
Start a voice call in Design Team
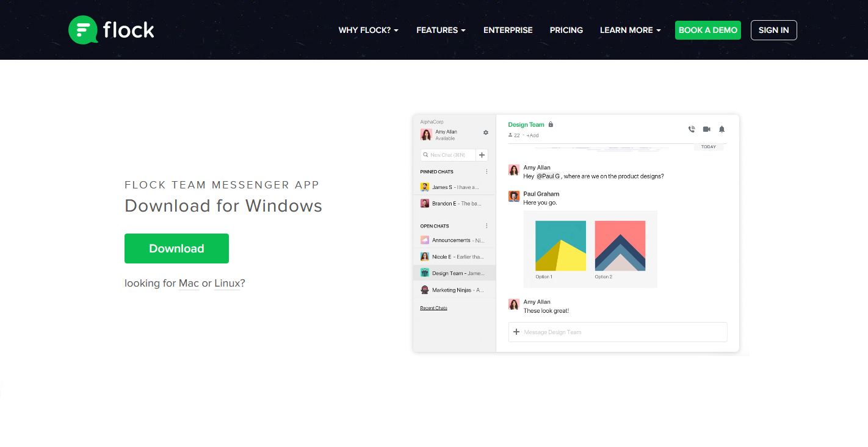coord(692,129)
